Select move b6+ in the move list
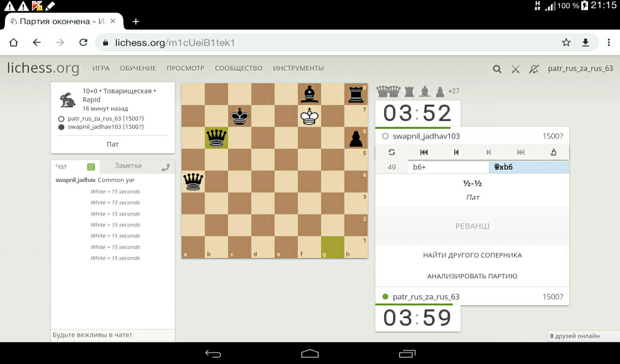 tap(448, 167)
